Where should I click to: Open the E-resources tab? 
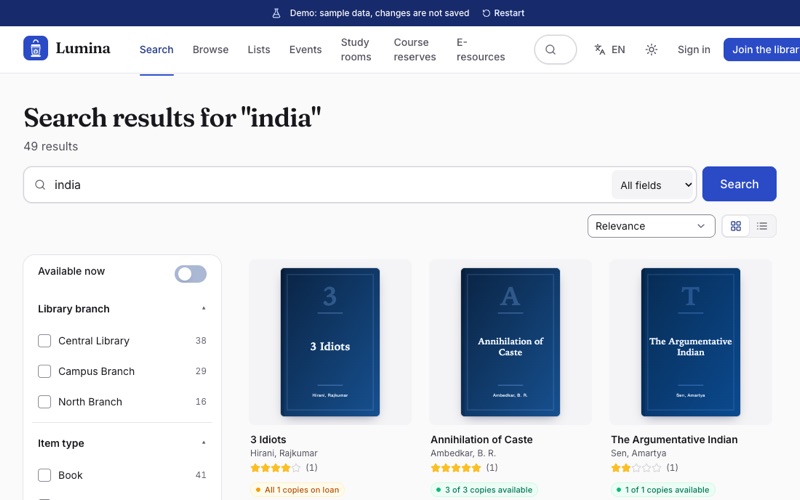pos(481,49)
